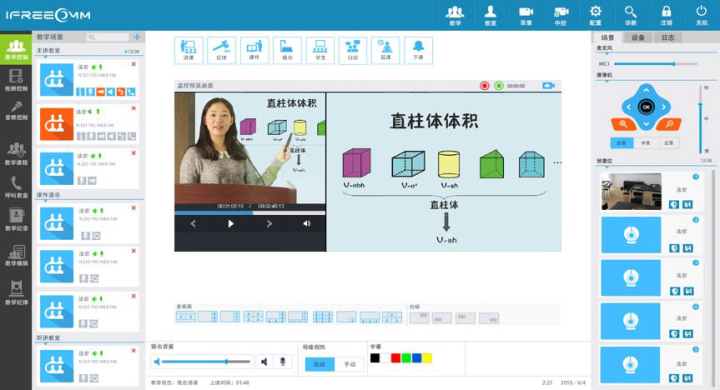Pick the red subtitle color swatch
Screen dimensions: 720x390
coord(395,358)
